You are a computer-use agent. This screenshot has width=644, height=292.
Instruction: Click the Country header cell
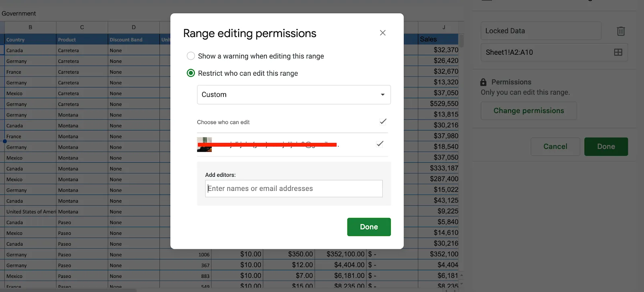pos(30,39)
